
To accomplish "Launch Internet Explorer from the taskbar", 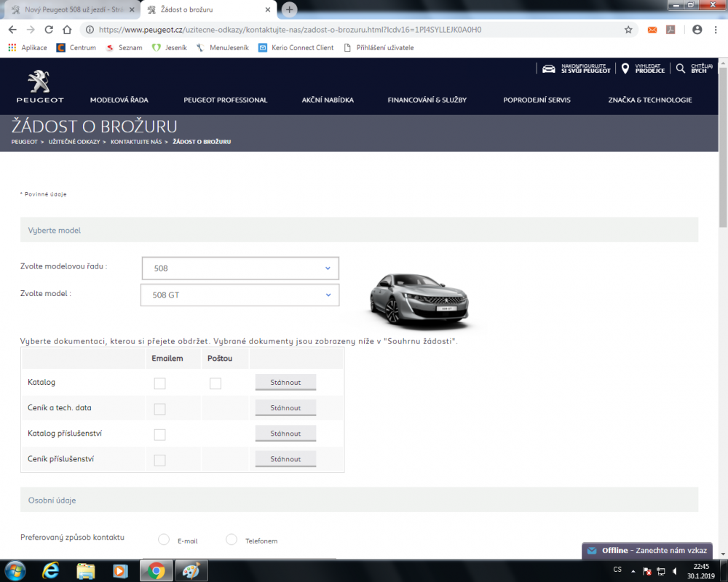I will click(x=50, y=570).
